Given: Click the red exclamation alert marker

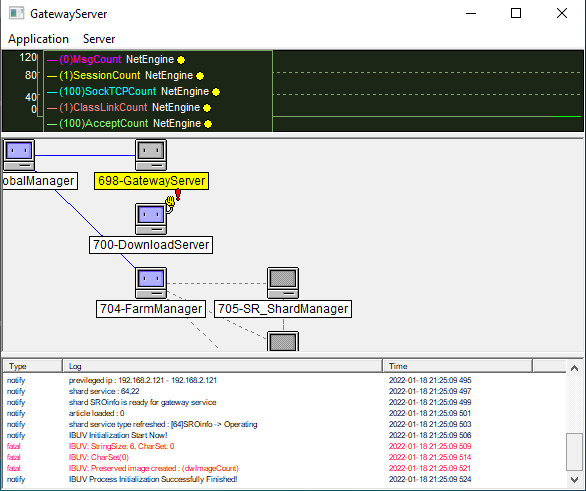Looking at the screenshot, I should tap(178, 194).
